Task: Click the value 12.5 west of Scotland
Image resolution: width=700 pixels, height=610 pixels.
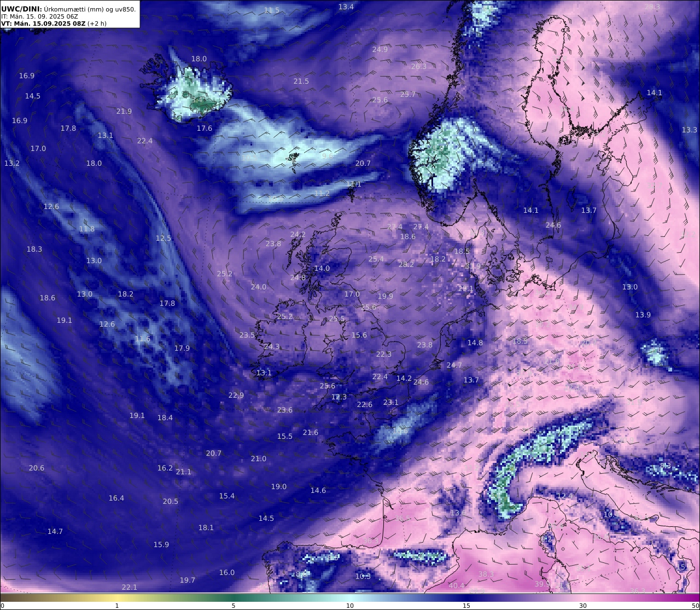Action: pyautogui.click(x=164, y=238)
